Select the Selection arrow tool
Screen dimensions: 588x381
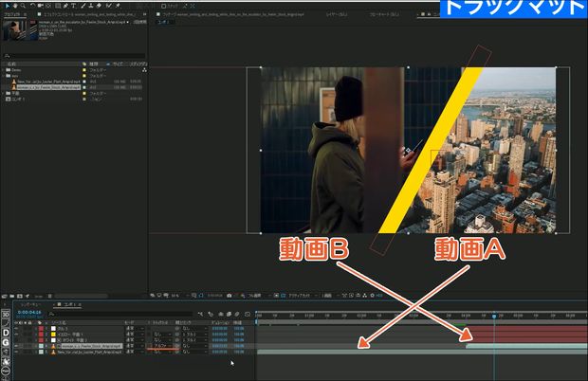click(x=6, y=6)
